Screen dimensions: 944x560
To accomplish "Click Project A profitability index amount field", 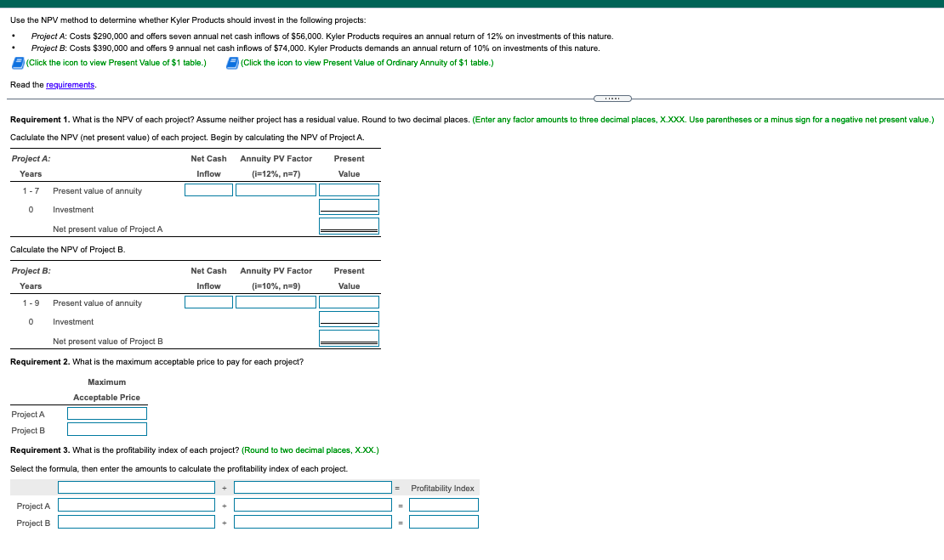I will pos(136,505).
